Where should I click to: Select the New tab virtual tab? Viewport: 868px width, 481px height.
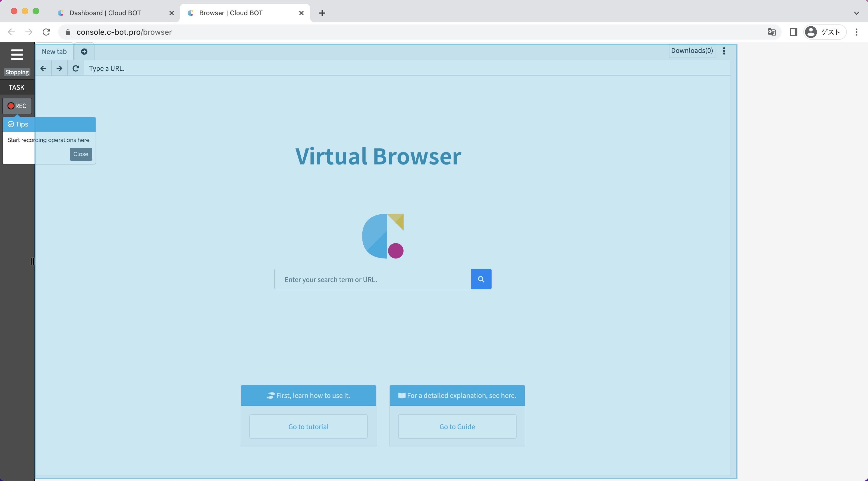54,52
